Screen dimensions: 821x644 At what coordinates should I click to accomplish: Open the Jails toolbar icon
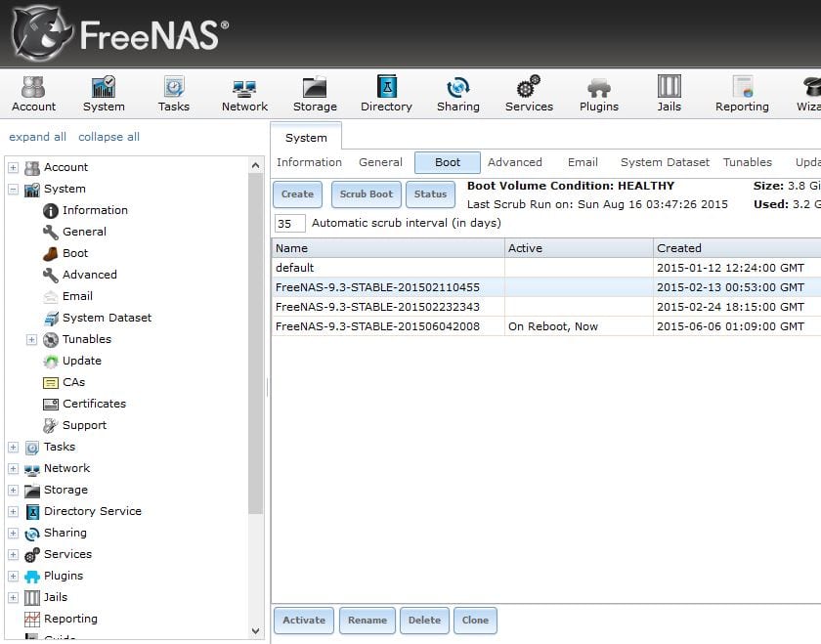tap(670, 94)
